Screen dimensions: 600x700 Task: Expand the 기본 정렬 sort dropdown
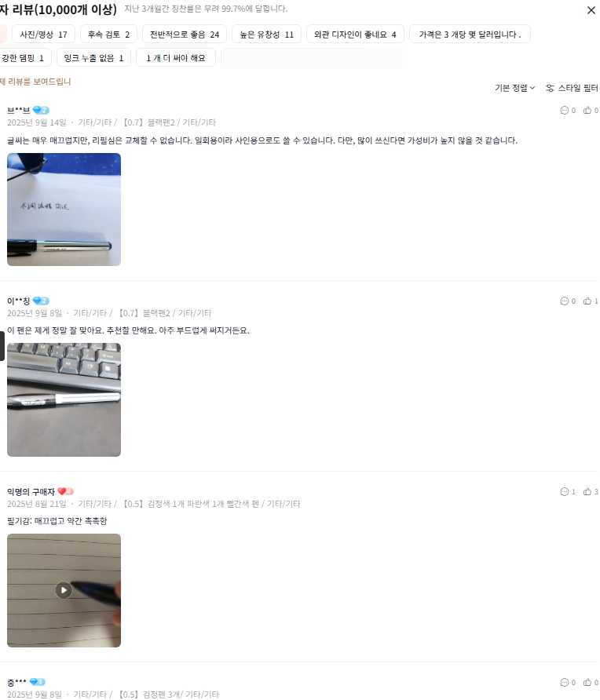[x=514, y=88]
